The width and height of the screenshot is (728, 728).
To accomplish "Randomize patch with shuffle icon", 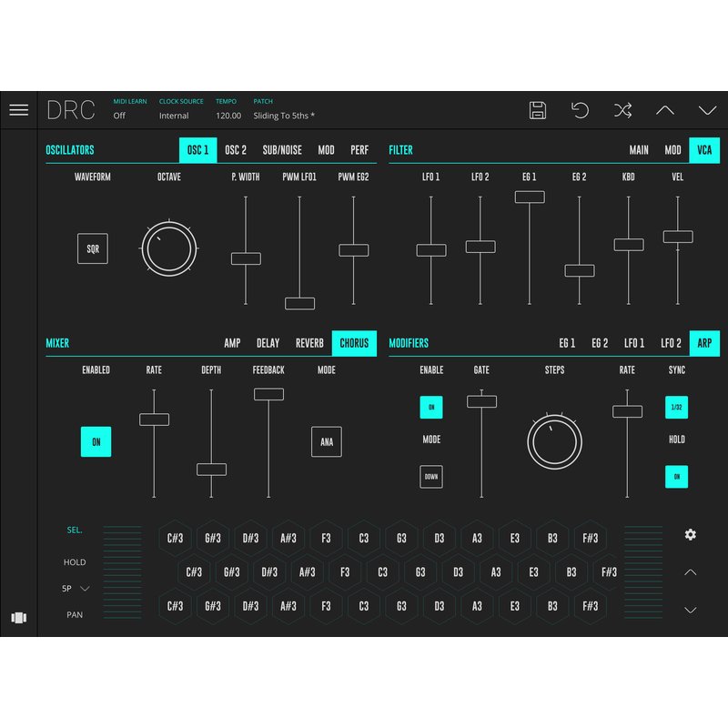I will pyautogui.click(x=622, y=110).
